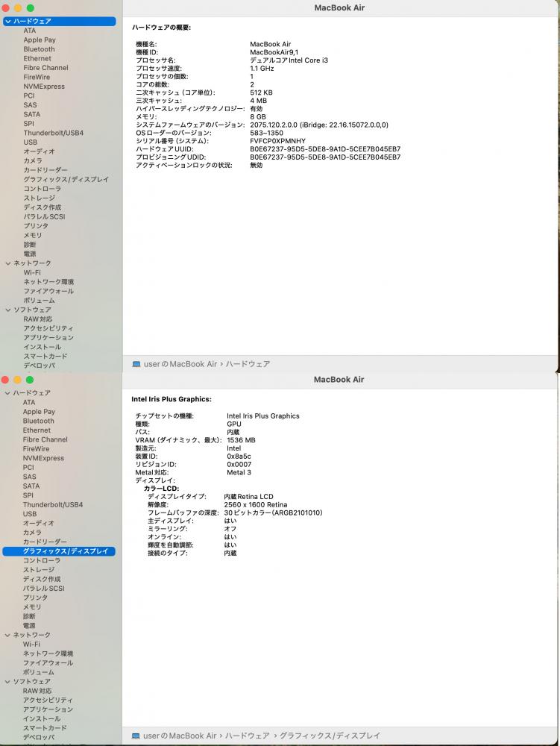Select メモリ in top window sidebar
The image size is (560, 746).
tap(33, 235)
